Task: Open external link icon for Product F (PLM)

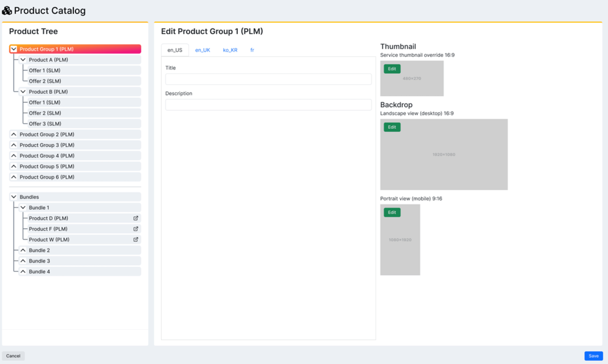Action: coord(136,229)
